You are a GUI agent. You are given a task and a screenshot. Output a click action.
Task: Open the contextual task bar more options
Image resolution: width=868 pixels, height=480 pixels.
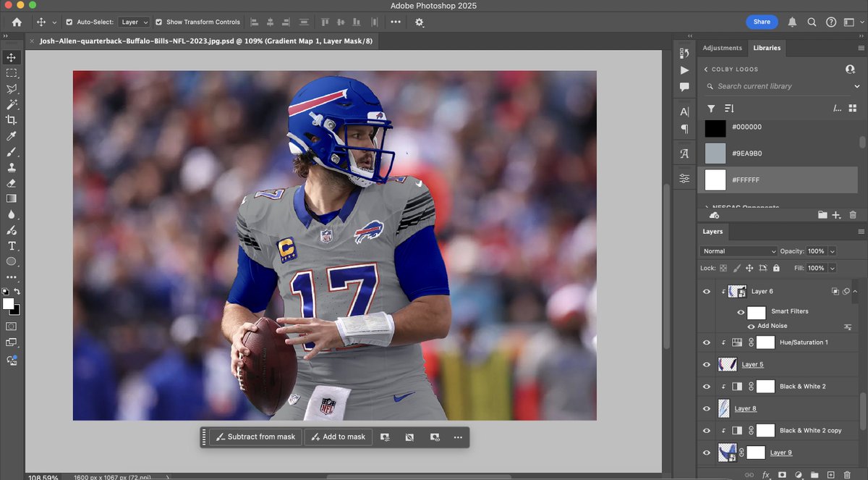point(458,437)
